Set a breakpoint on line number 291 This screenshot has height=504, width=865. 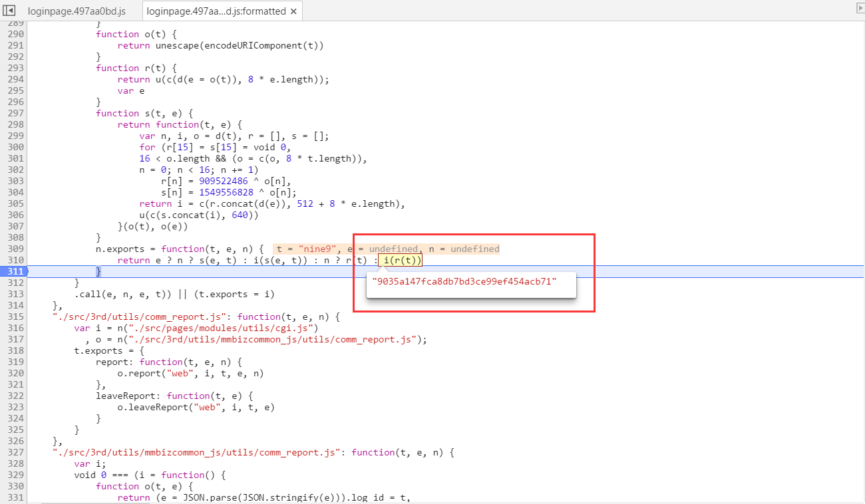tap(16, 45)
